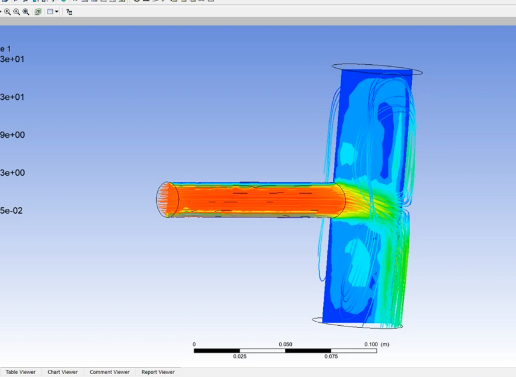Open the viewport layout dropdown arrow
Screen dimensions: 516x377
point(57,12)
